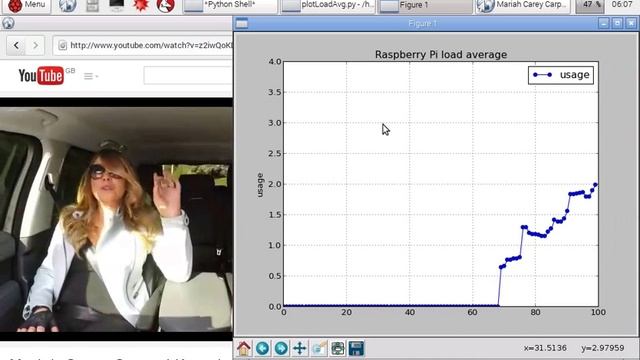Open the terminal monitor icon in taskbar

pyautogui.click(x=117, y=5)
